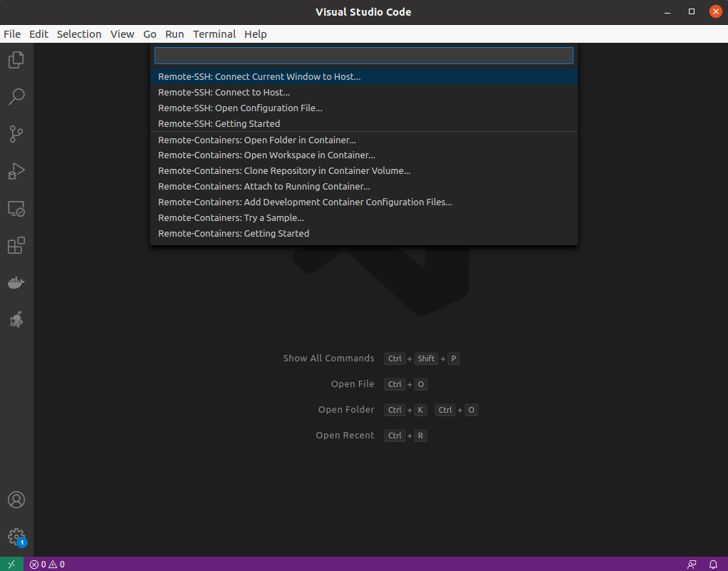Select Remote-Containers: Clone Repository in Container Volume
Viewport: 728px width, 571px height.
pos(363,171)
